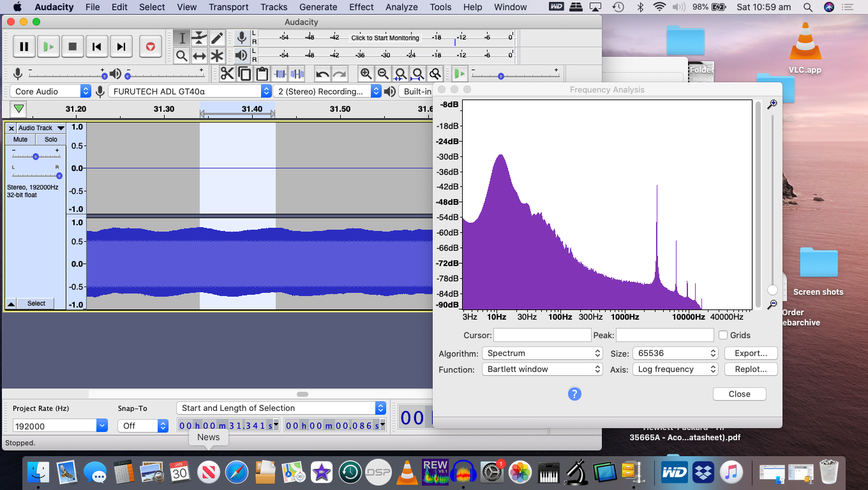Select the Zoom magnifier tool
868x490 pixels.
[182, 56]
